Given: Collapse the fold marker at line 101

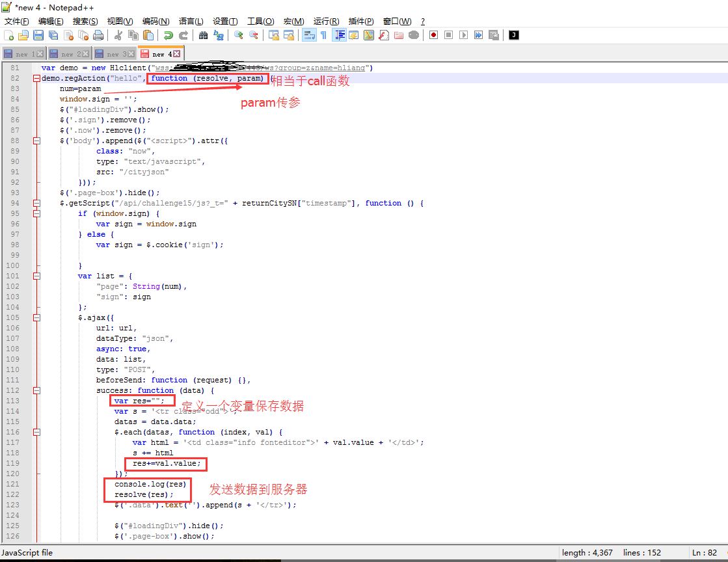Looking at the screenshot, I should tap(36, 276).
